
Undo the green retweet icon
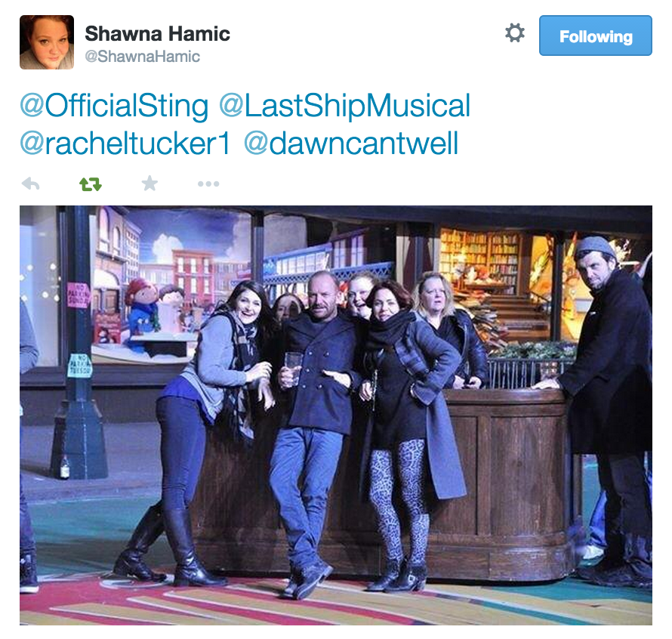tap(91, 184)
